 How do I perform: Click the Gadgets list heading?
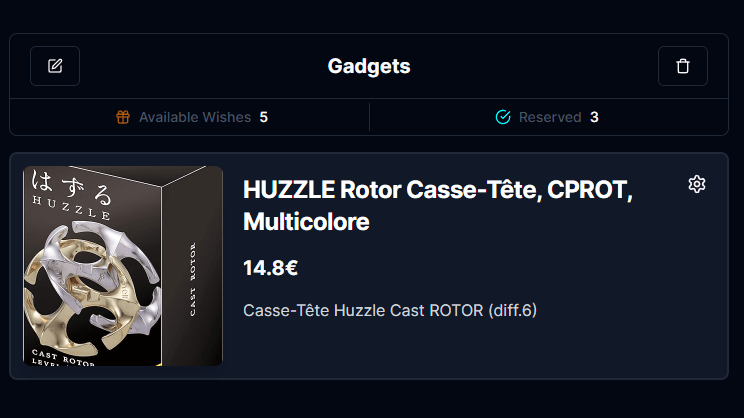(369, 66)
